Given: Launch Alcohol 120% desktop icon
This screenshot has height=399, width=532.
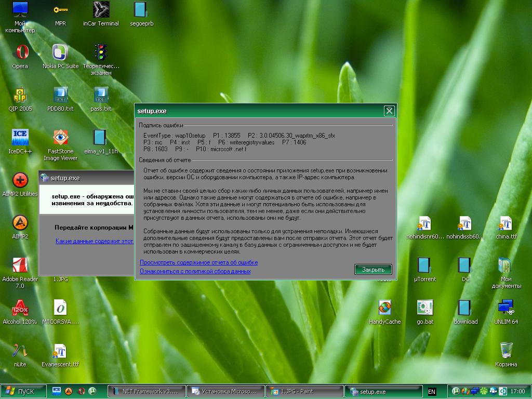Looking at the screenshot, I should click(20, 308).
